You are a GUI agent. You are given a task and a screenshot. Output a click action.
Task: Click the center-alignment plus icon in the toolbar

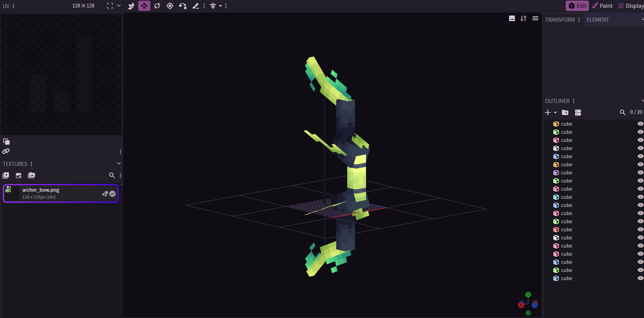pyautogui.click(x=213, y=6)
